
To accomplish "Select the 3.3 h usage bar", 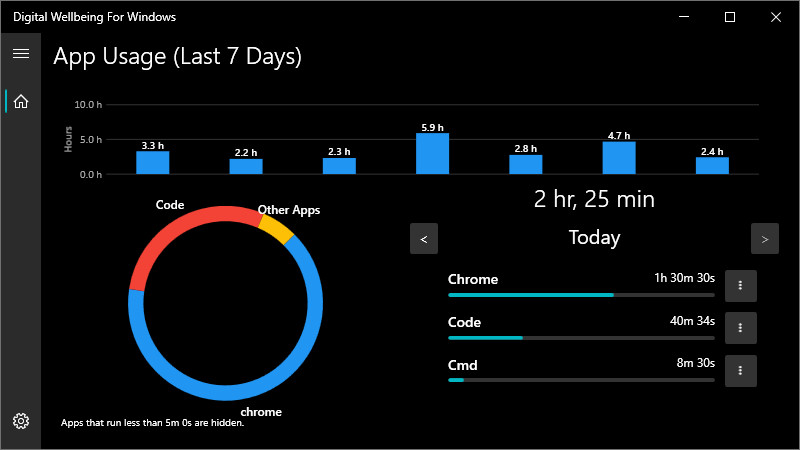I will [152, 163].
